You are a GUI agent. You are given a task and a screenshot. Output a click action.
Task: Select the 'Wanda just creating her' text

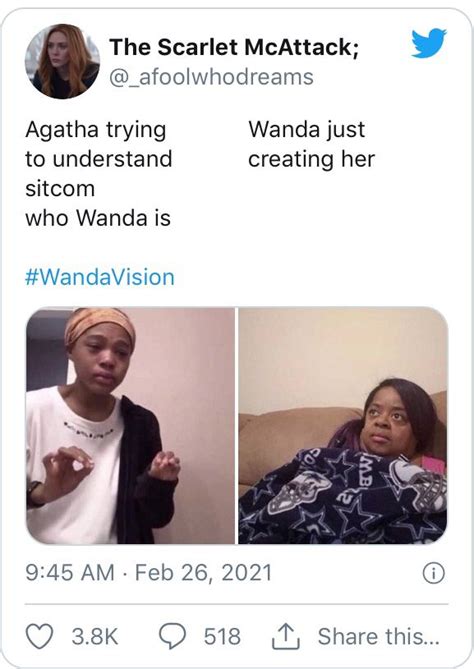pos(311,144)
